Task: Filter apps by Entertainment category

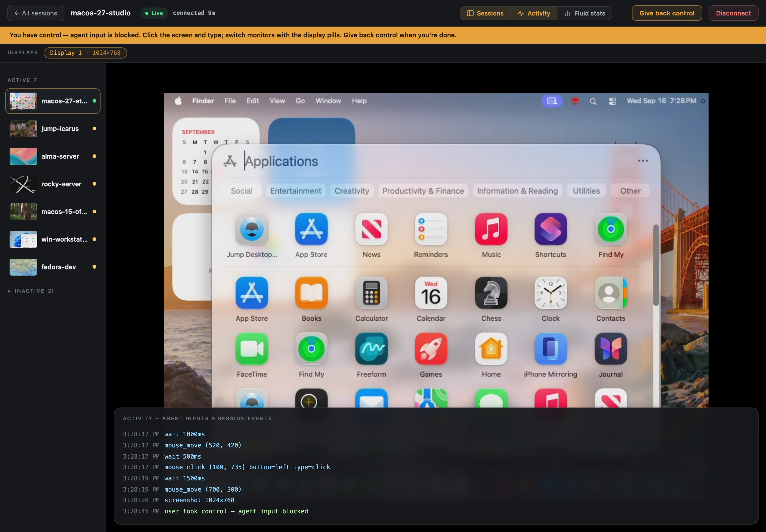Action: [x=296, y=191]
